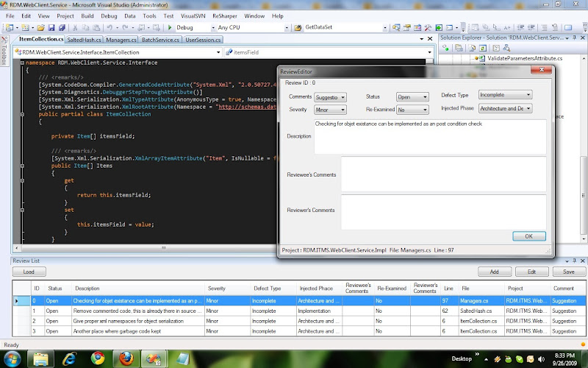The height and width of the screenshot is (368, 588).
Task: Open the ReSharper menu
Action: [224, 15]
